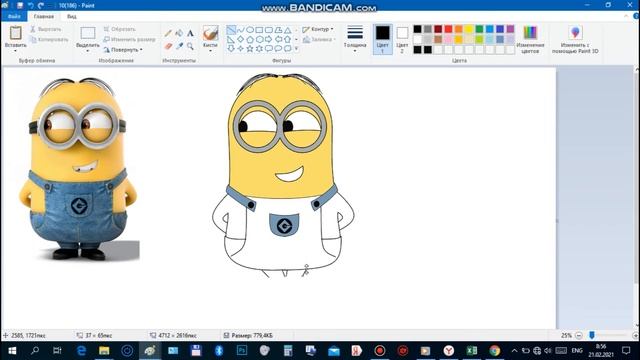Pick the yellow color swatch in palette
The height and width of the screenshot is (360, 640).
pyautogui.click(x=469, y=29)
